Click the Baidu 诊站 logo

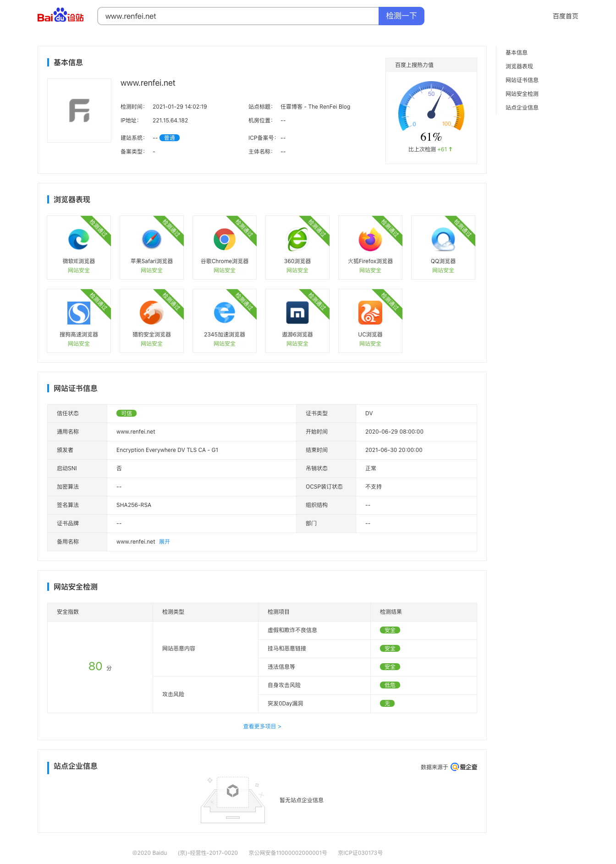[60, 16]
